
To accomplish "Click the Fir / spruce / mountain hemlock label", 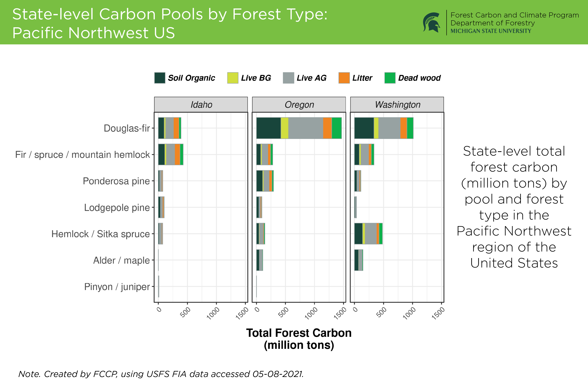I will [x=83, y=154].
